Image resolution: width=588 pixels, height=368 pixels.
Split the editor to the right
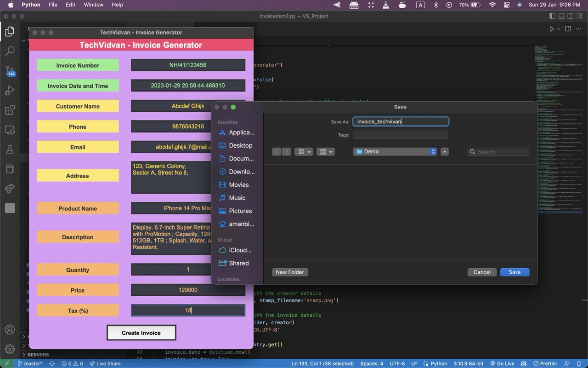568,29
